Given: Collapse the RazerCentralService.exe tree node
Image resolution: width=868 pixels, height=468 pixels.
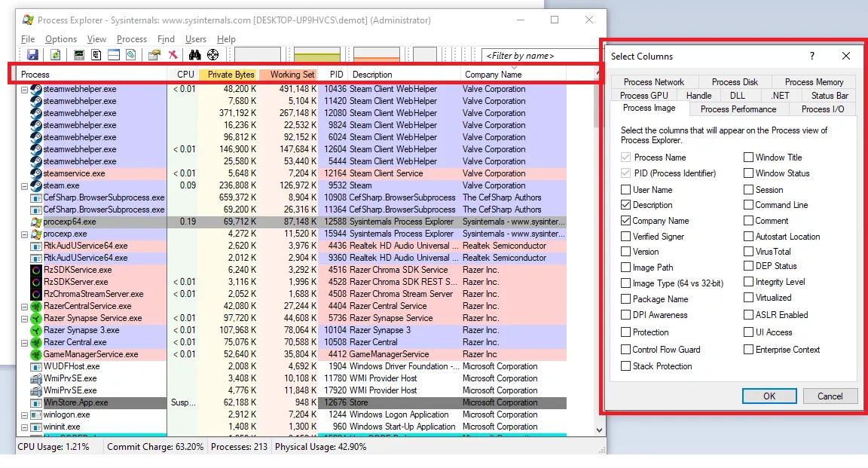Looking at the screenshot, I should pyautogui.click(x=24, y=307).
